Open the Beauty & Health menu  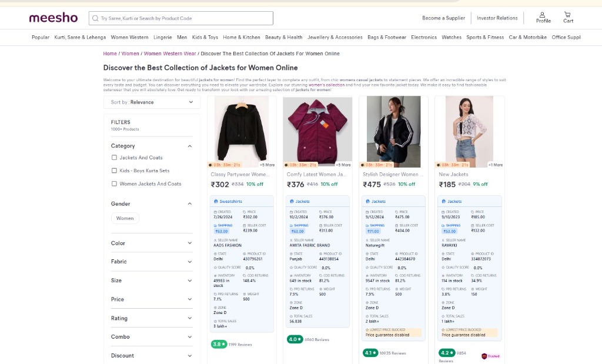(x=284, y=37)
